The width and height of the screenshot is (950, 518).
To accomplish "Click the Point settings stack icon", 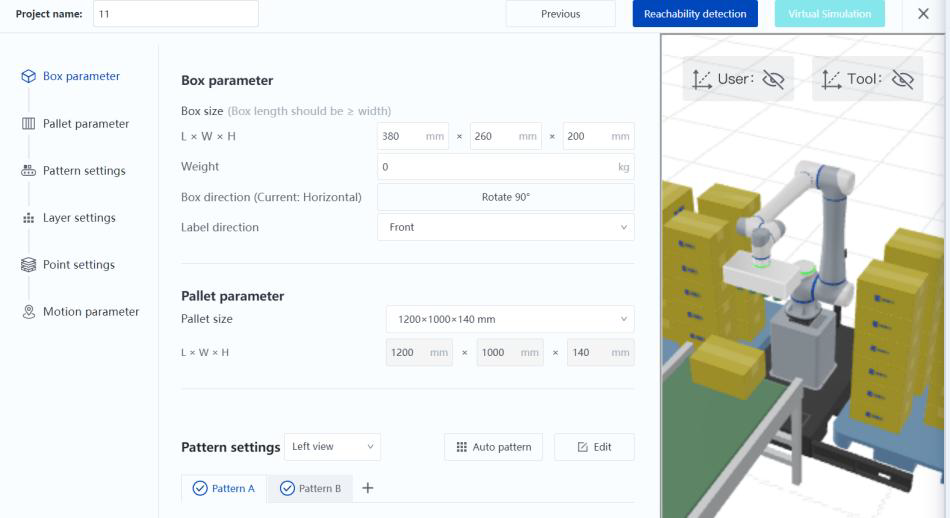I will point(28,265).
